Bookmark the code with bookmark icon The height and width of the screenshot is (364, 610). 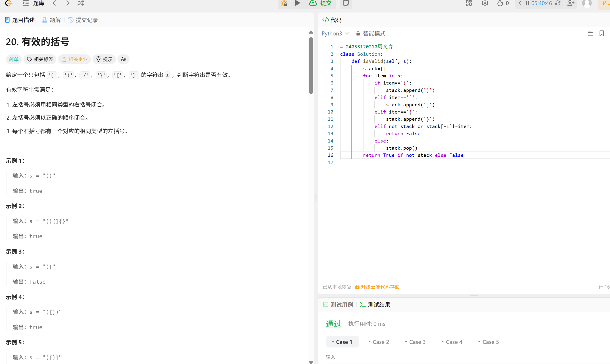point(602,33)
